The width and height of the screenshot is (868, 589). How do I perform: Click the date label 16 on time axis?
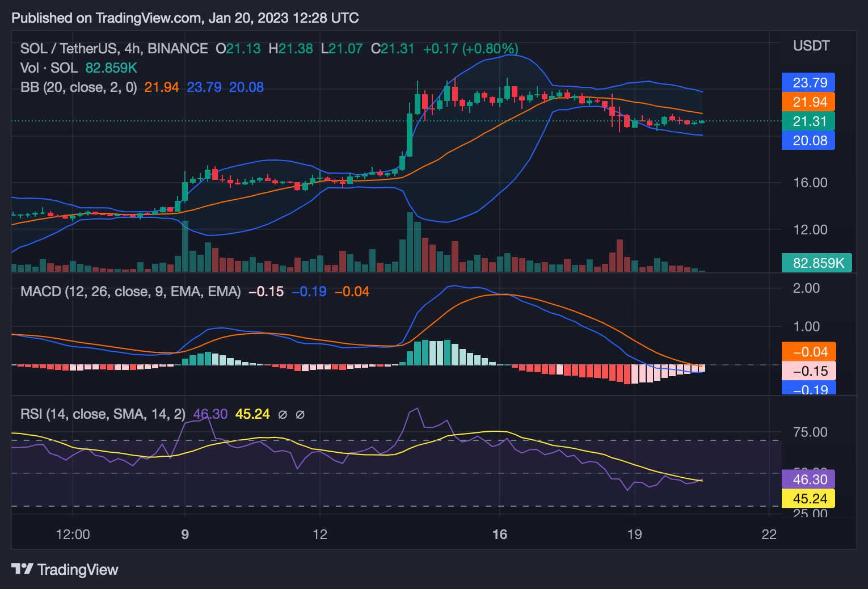[x=500, y=535]
